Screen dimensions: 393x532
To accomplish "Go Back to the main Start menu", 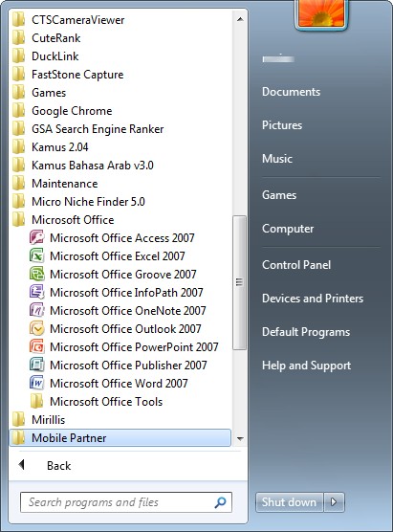I will (58, 465).
